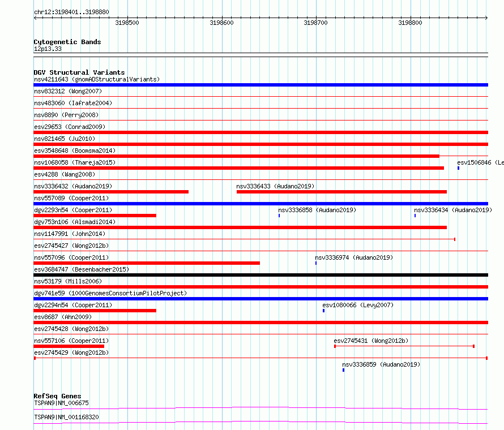Click end tick of nsv1147991 line
504x430 pixels.
pyautogui.click(x=455, y=239)
